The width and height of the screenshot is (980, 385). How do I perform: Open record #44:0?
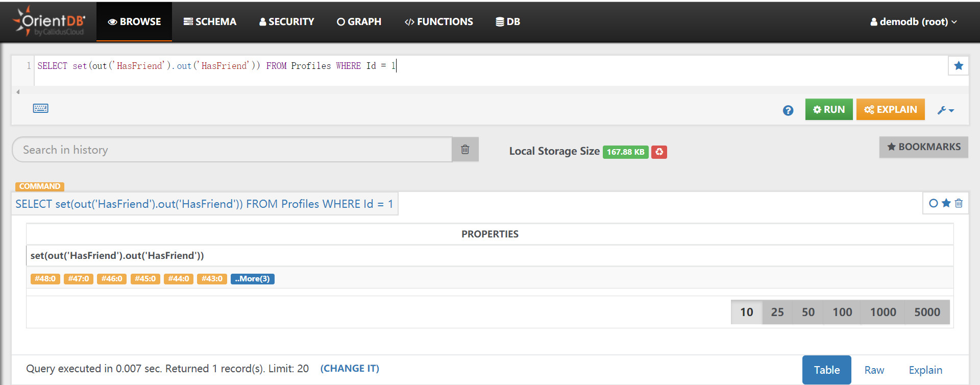(x=179, y=279)
